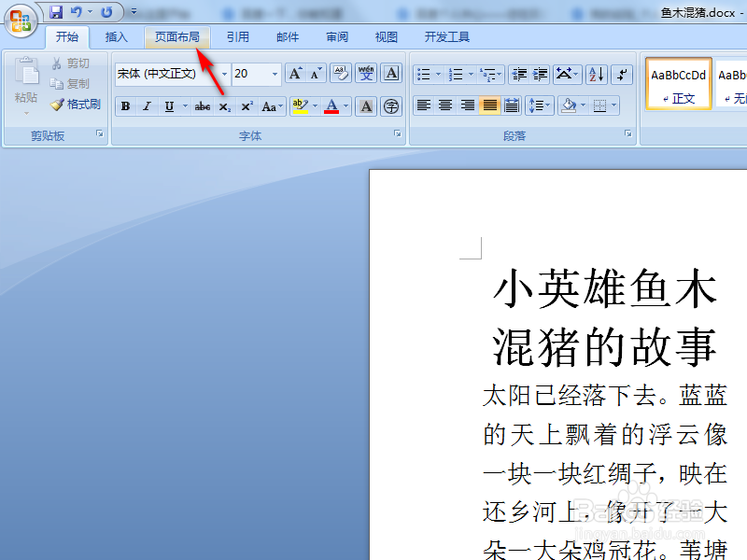Show paragraph marks with the ¶ icon

pos(620,74)
